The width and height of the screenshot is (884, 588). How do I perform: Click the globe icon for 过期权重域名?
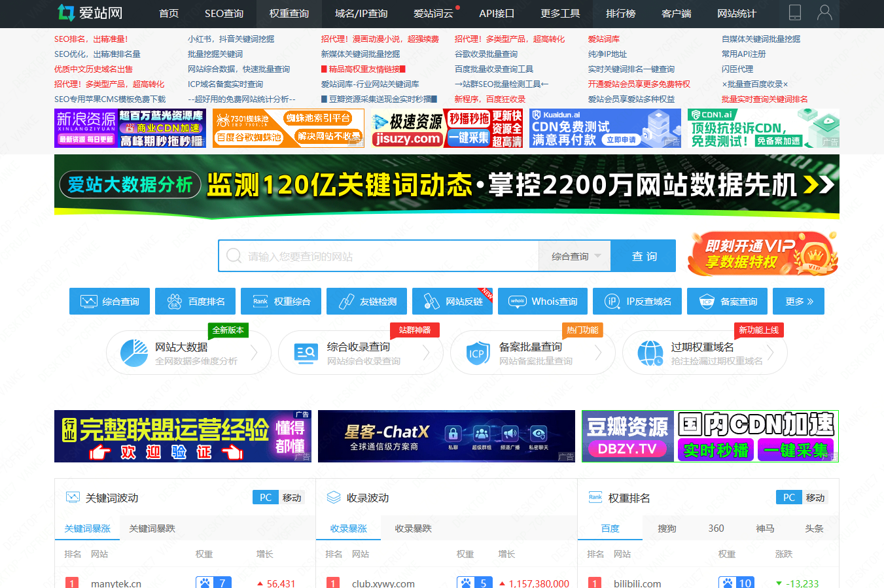650,353
